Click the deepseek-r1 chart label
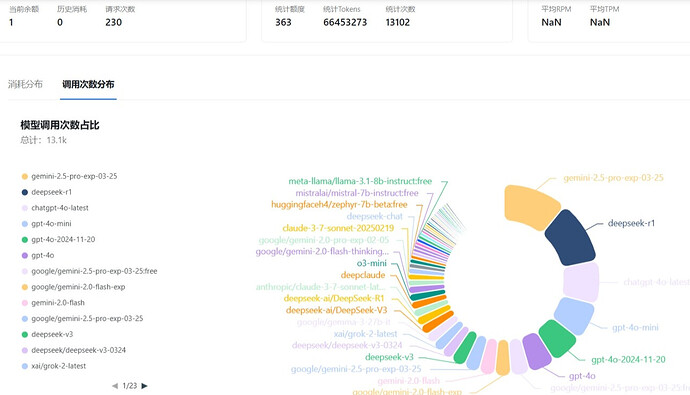Viewport: 690px width, 395px height. pyautogui.click(x=631, y=223)
